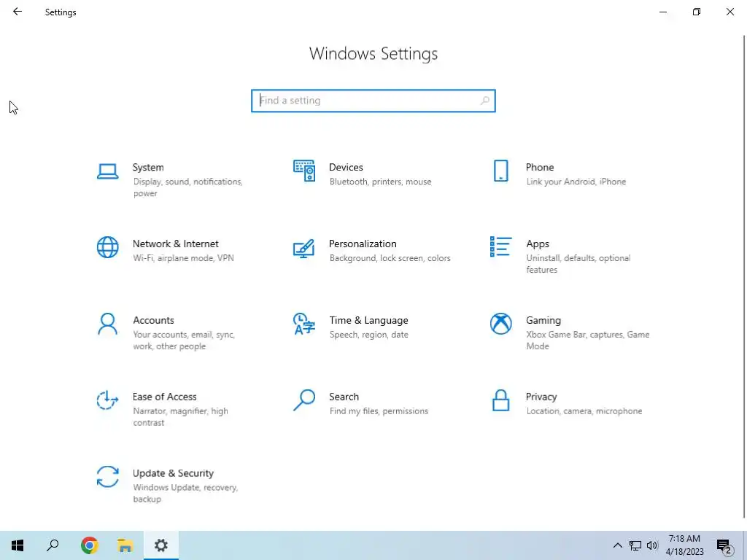Open the Ease of Access icon

[108, 400]
